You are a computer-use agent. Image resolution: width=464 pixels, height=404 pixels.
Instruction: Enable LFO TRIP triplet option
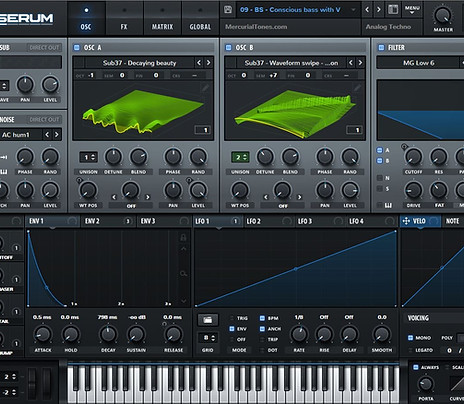(262, 339)
